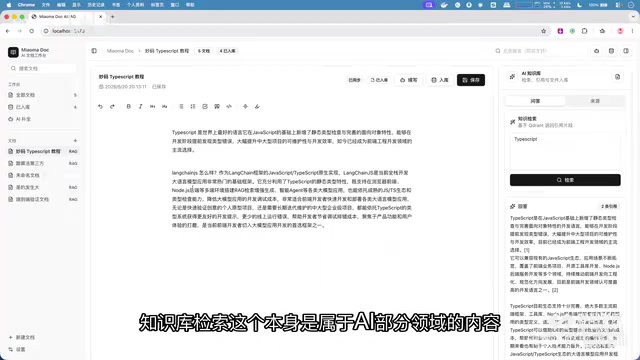The width and height of the screenshot is (640, 360).
Task: Open a new Chrome tab
Action: tap(113, 17)
